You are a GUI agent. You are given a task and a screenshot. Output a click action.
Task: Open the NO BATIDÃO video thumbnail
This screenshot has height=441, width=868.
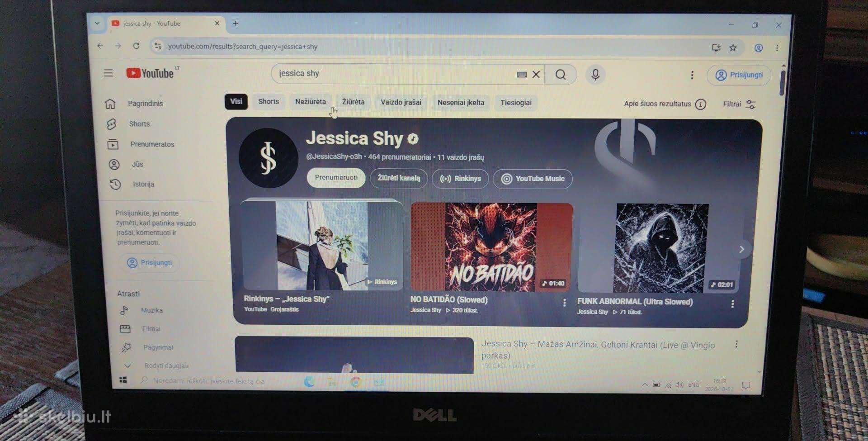click(x=491, y=247)
